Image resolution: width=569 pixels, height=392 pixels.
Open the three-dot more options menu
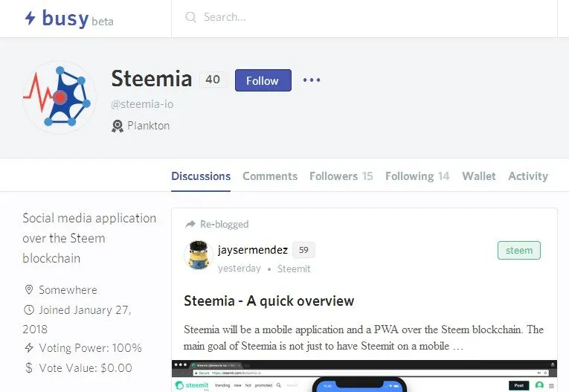point(312,80)
